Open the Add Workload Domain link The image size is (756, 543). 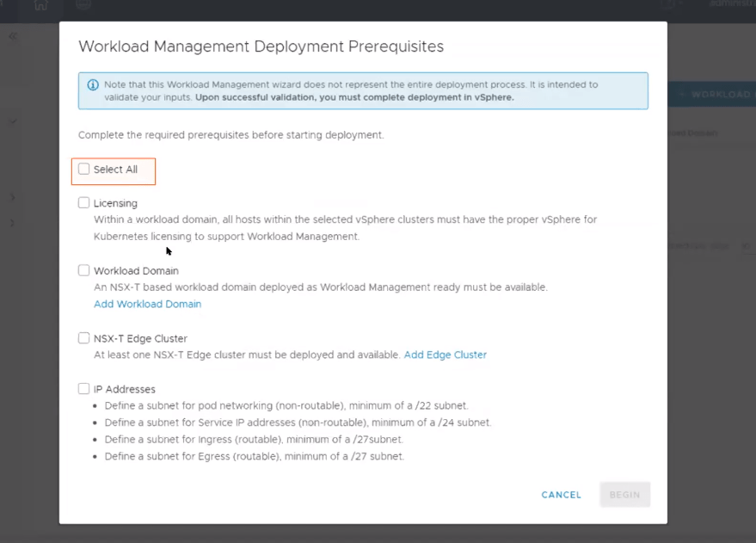147,304
